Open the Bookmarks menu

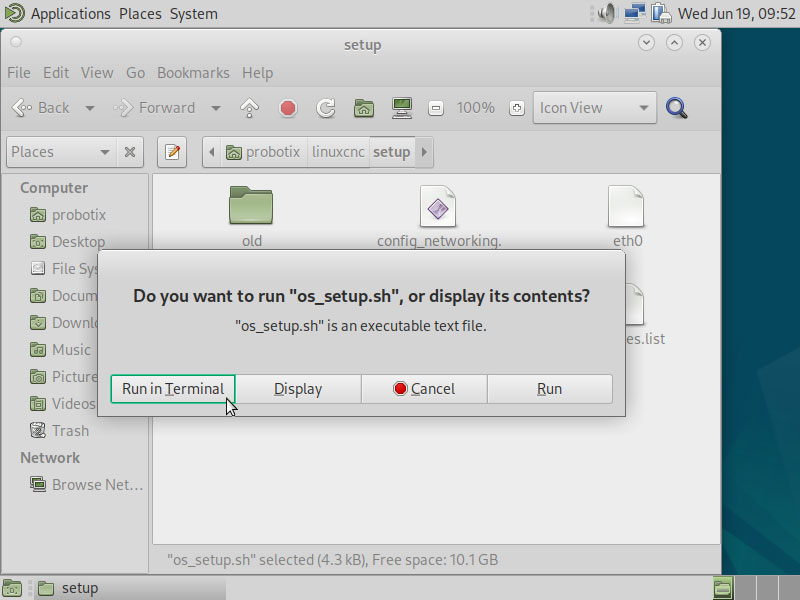coord(193,73)
